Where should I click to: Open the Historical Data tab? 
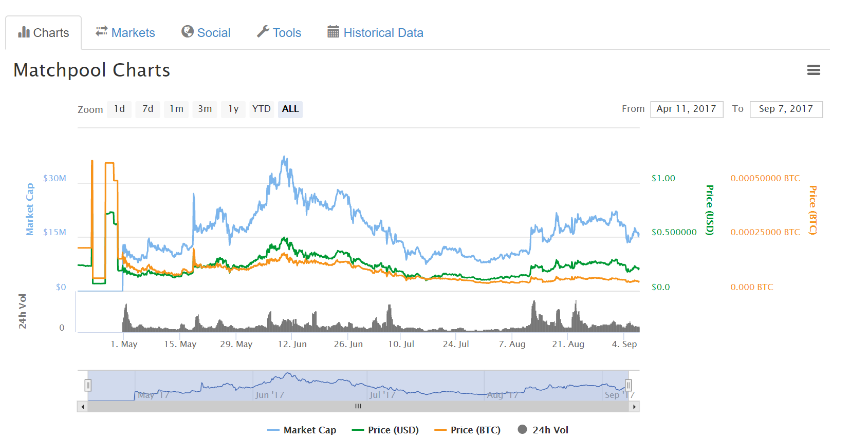point(383,33)
